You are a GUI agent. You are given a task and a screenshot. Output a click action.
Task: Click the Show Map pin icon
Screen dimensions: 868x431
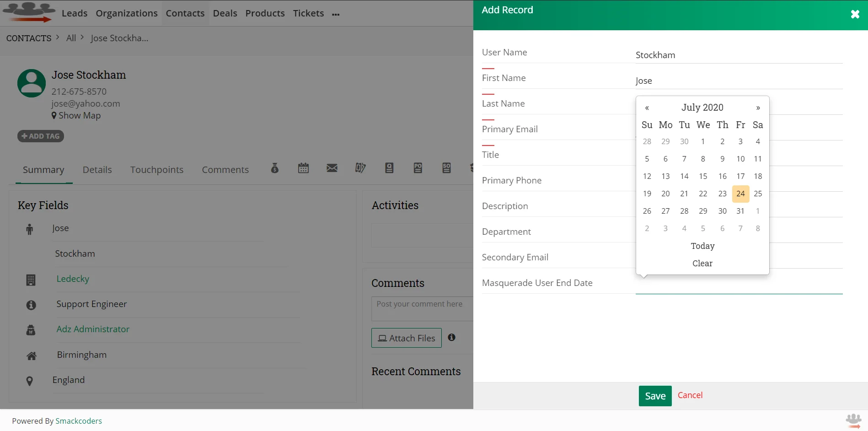[x=54, y=115]
